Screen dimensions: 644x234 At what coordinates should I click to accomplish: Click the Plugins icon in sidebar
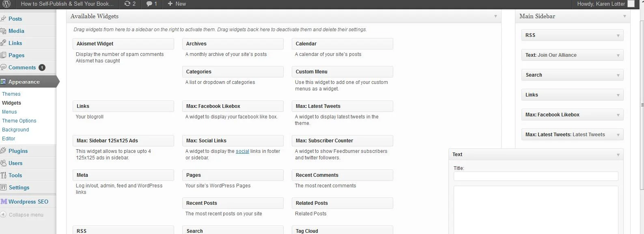coord(3,151)
